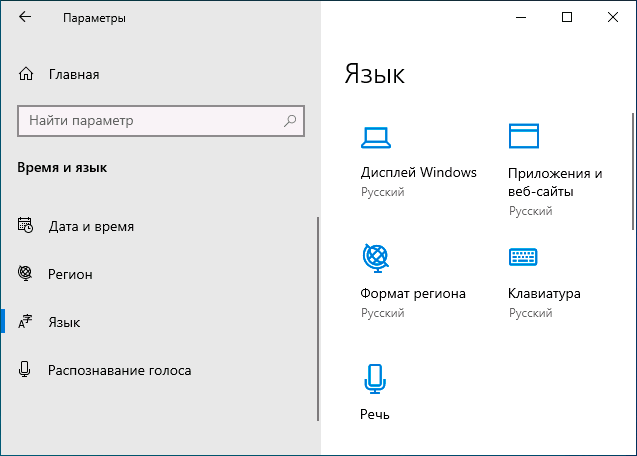Screen dimensions: 637x456
Task: Select the Дата и время calendar icon
Action: tap(25, 225)
